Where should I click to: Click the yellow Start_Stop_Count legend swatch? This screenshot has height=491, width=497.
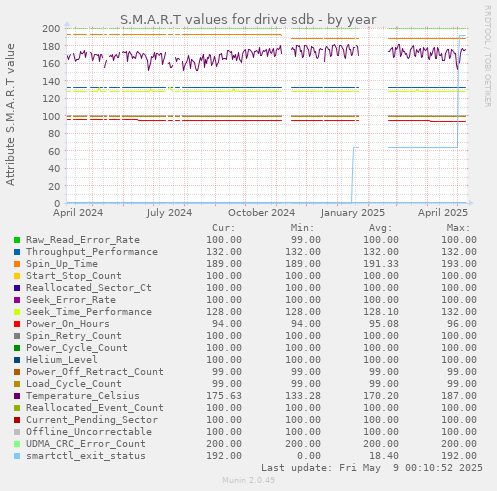pyautogui.click(x=17, y=276)
